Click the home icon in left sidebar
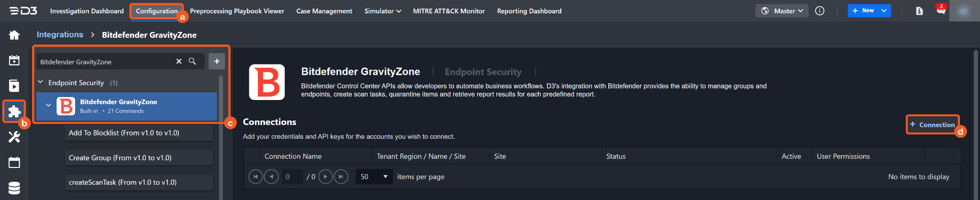Screen dimensions: 980x200 (x=14, y=35)
